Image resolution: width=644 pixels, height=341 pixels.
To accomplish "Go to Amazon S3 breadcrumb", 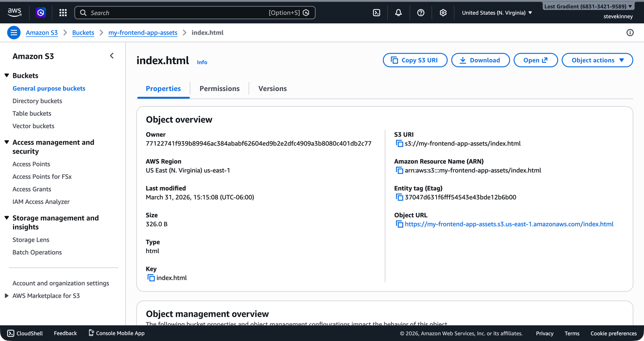I will (42, 33).
